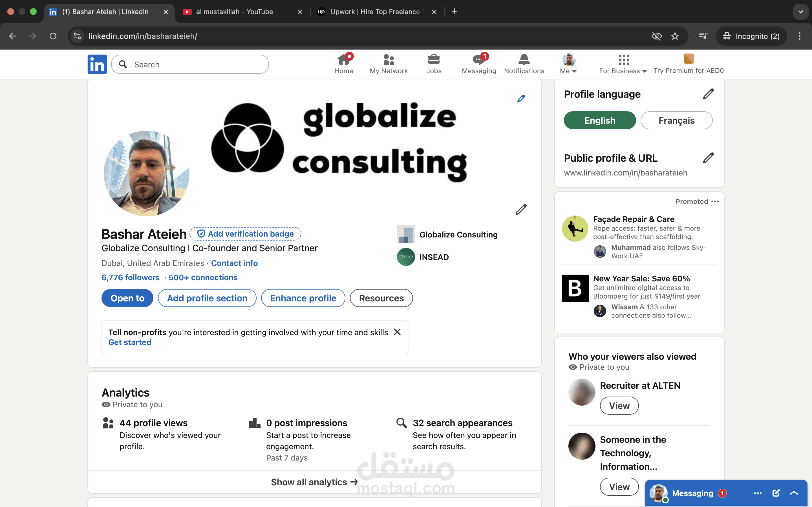Edit the cover photo using pencil icon
The width and height of the screenshot is (812, 507).
(x=521, y=98)
